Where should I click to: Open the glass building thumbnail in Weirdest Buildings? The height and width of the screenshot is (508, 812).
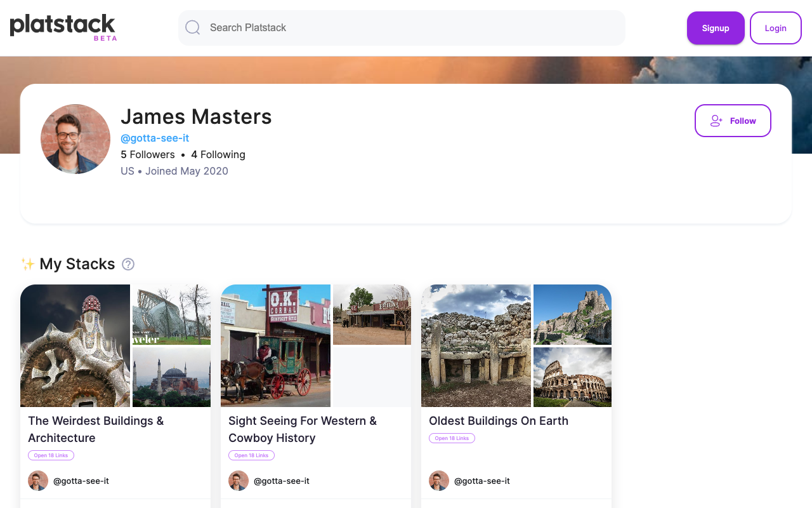tap(171, 314)
